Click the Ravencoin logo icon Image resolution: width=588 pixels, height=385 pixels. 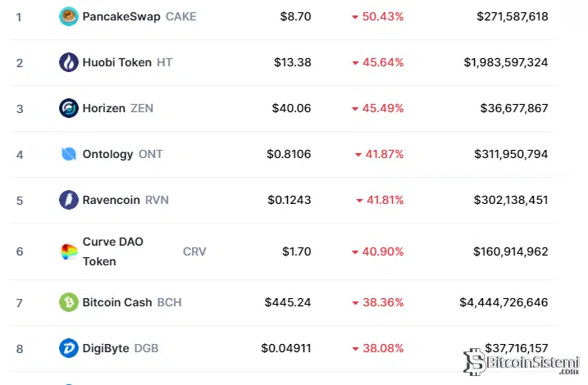coord(69,200)
